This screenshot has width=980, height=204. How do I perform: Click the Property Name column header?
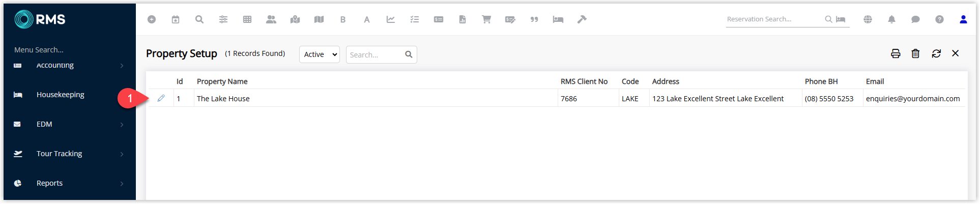(222, 81)
